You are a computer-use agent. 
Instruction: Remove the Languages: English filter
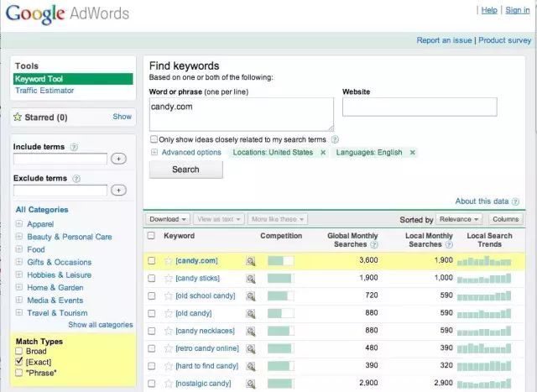412,153
